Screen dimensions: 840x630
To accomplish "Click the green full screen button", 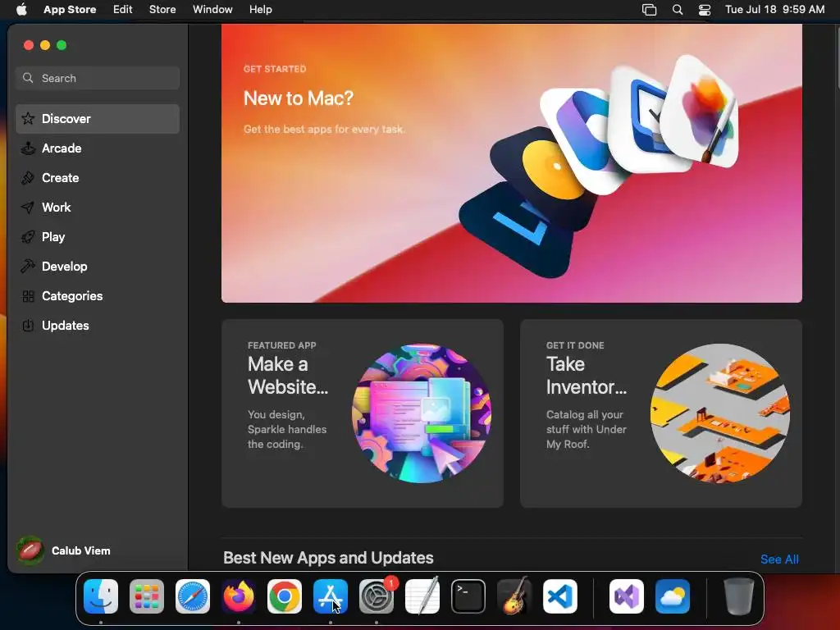I will pos(62,46).
